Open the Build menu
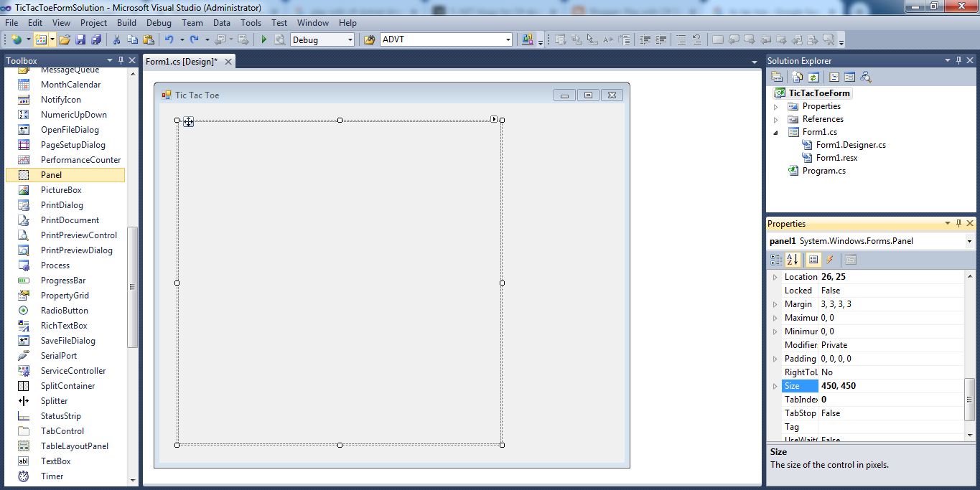980x490 pixels. (x=126, y=22)
